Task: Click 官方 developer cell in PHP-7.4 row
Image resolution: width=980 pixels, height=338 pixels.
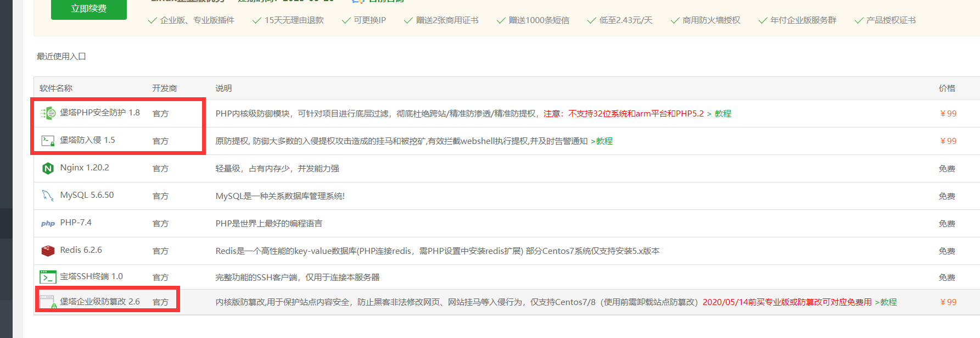Action: pos(160,224)
